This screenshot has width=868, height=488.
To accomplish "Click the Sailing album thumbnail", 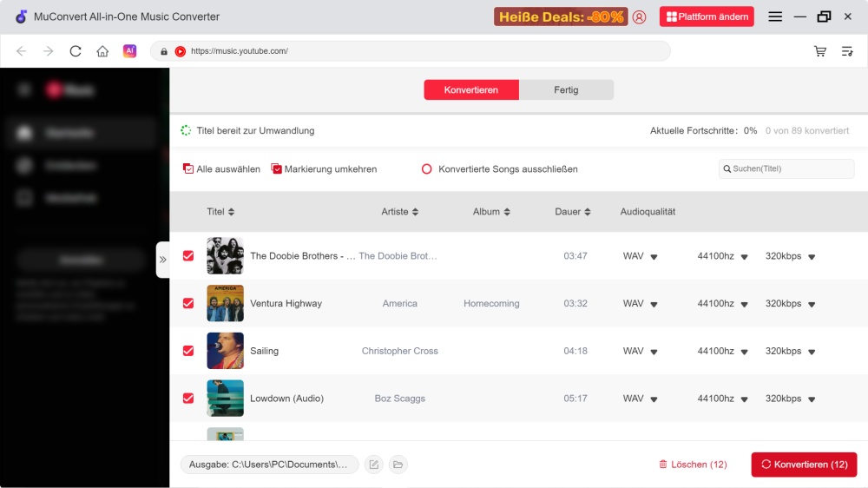I will (226, 351).
